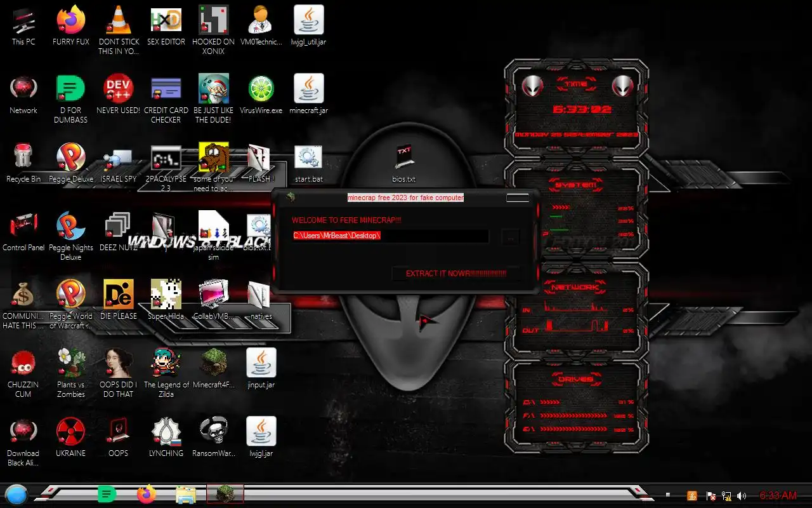
Task: Click the extractor window title bar icon
Action: pos(291,197)
